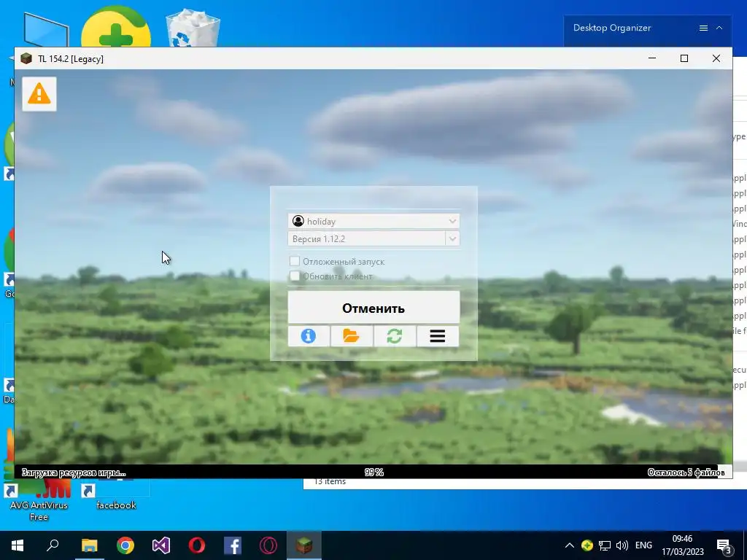Open the hamburger settings menu in launcher

[x=438, y=336]
